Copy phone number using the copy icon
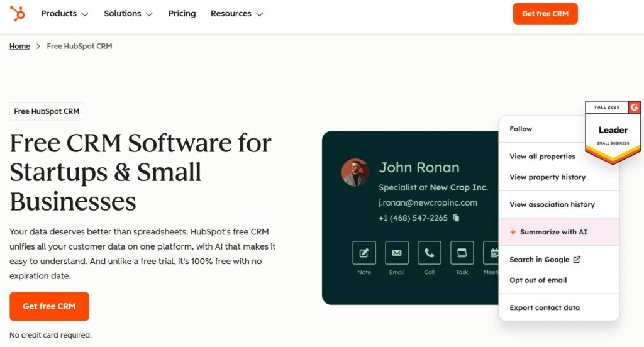The image size is (644, 347). (456, 218)
